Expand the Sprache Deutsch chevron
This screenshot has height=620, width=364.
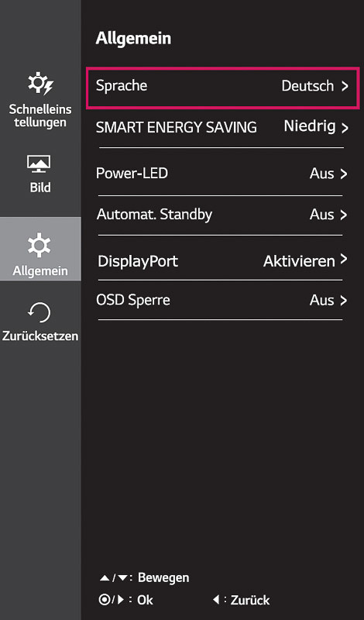click(x=345, y=86)
